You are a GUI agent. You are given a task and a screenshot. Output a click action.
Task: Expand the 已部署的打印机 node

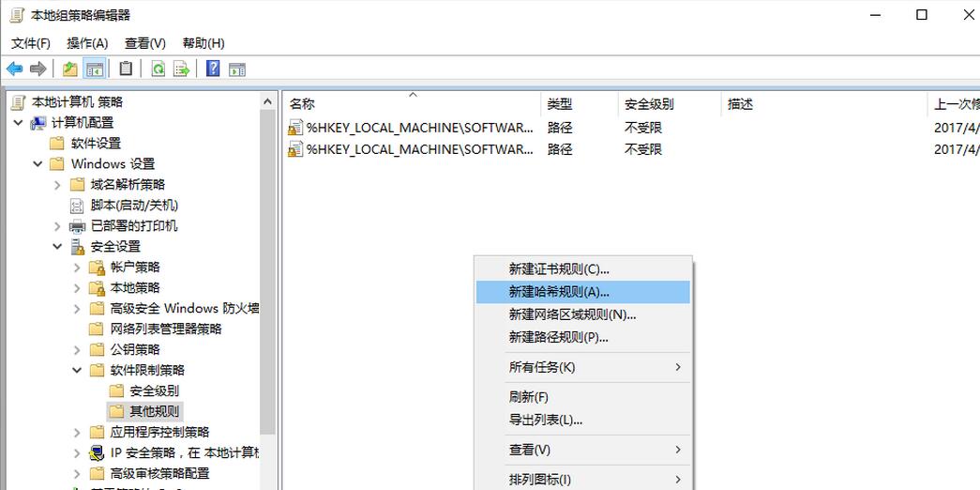click(x=57, y=226)
